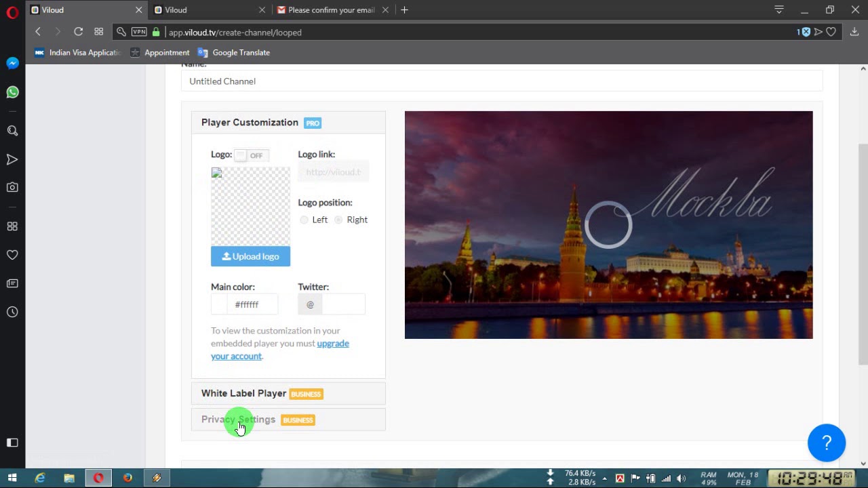Open WhatsApp in Opera sidebar
The image size is (868, 488).
click(12, 91)
